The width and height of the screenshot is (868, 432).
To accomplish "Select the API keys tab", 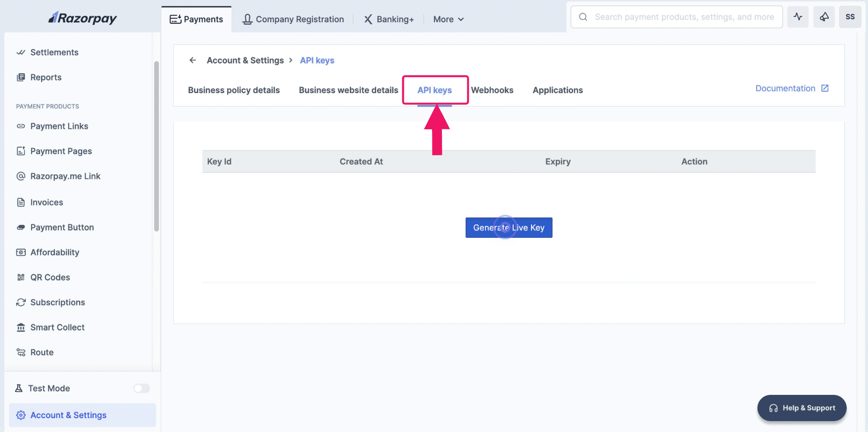I will click(435, 90).
